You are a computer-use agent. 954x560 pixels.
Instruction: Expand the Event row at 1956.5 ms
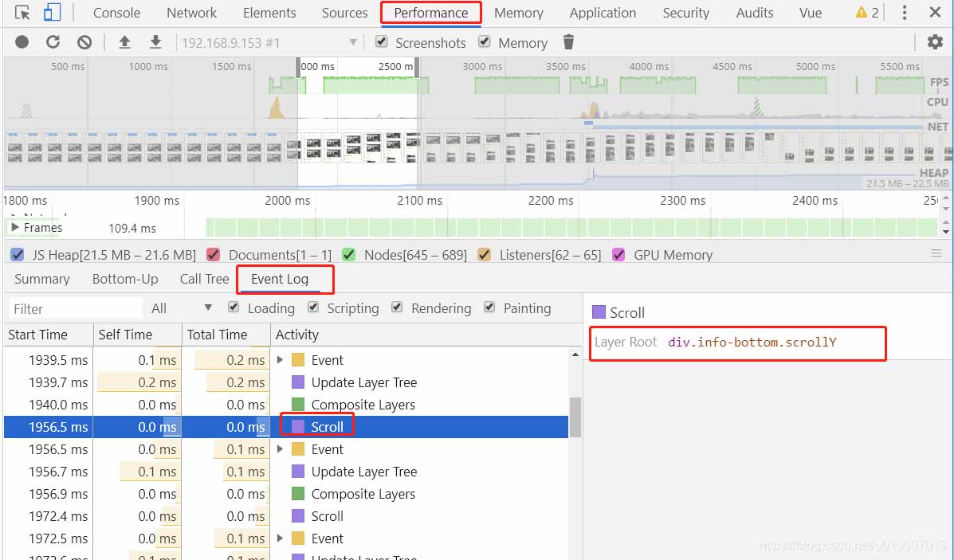tap(280, 449)
